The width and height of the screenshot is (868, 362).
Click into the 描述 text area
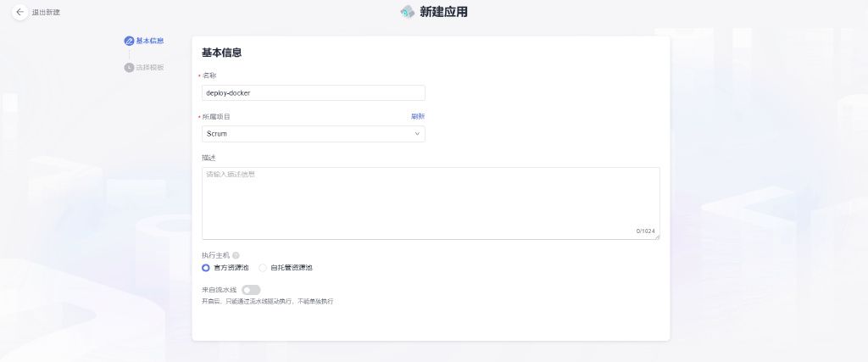[x=431, y=203]
